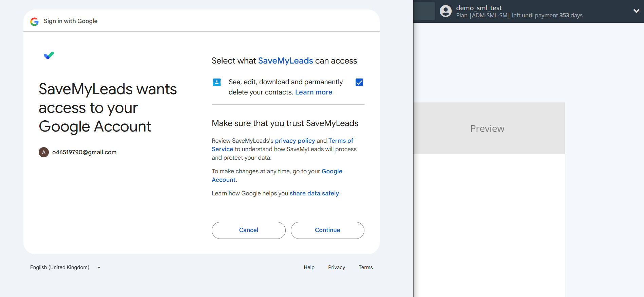Click the SaveMyLeads app name link
Screen dimensions: 644x297
point(285,61)
